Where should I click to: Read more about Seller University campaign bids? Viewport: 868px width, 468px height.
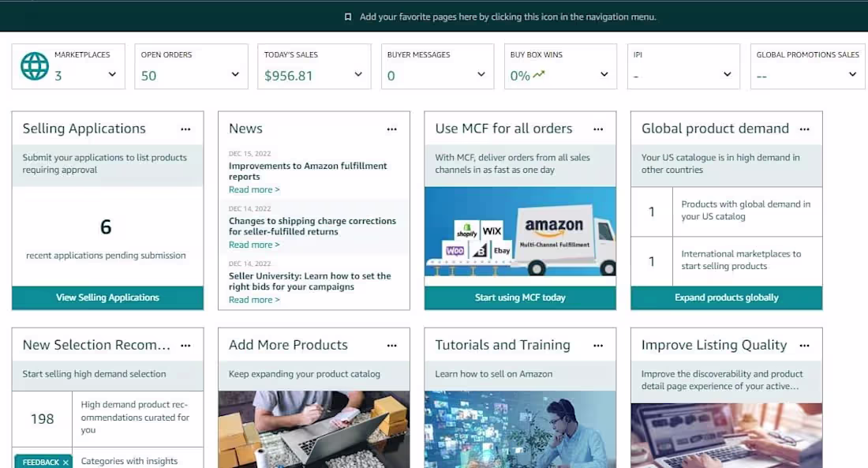coord(254,300)
